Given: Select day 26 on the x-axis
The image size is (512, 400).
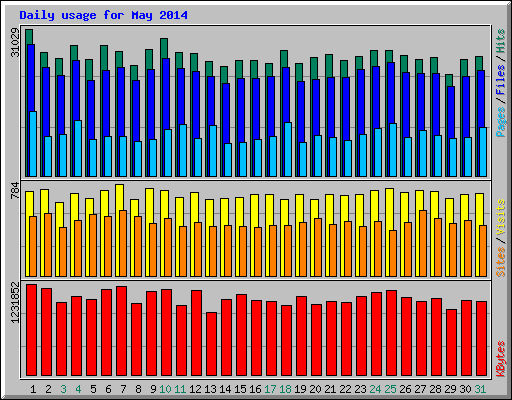Looking at the screenshot, I should [405, 389].
